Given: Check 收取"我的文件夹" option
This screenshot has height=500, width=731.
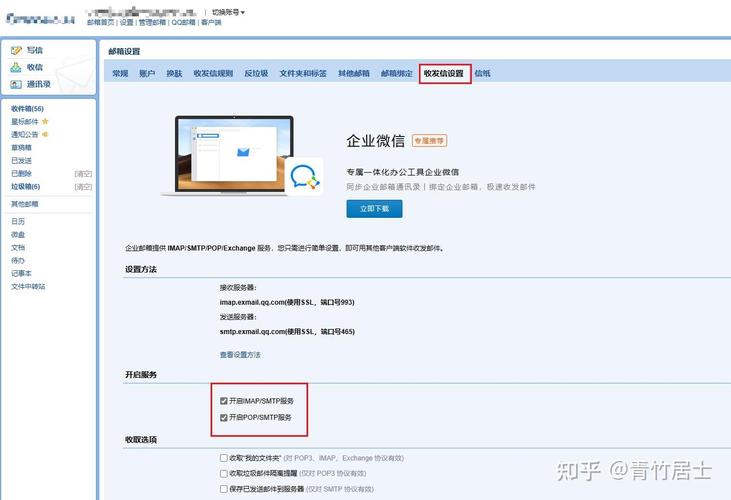Looking at the screenshot, I should (224, 458).
